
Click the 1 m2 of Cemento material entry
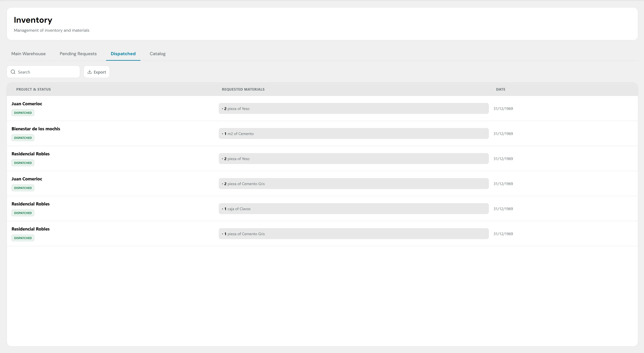click(x=353, y=133)
